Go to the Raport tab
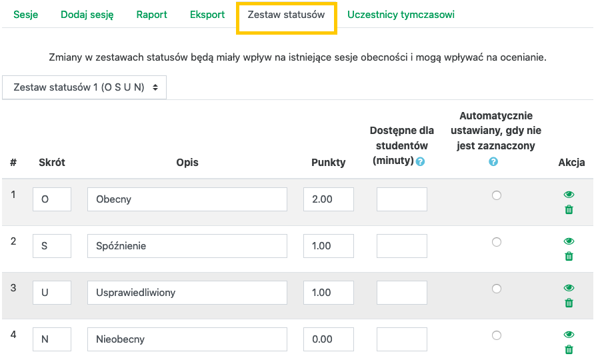This screenshot has width=600, height=364. tap(151, 15)
